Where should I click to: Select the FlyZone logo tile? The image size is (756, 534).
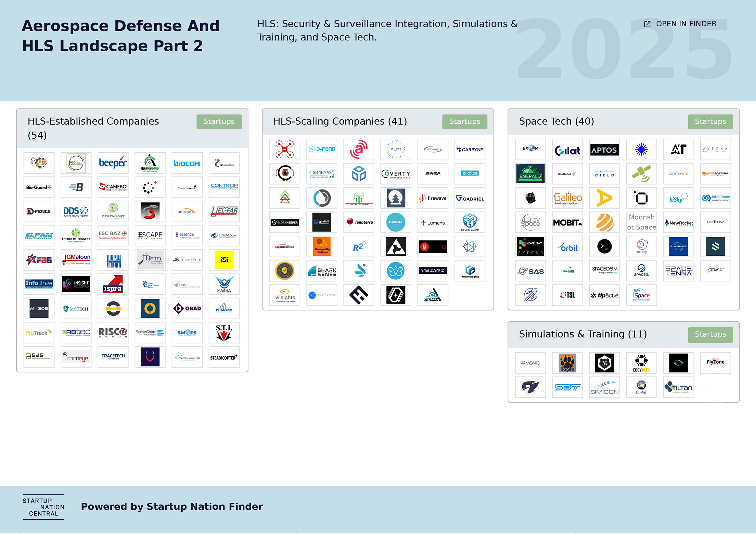(716, 363)
